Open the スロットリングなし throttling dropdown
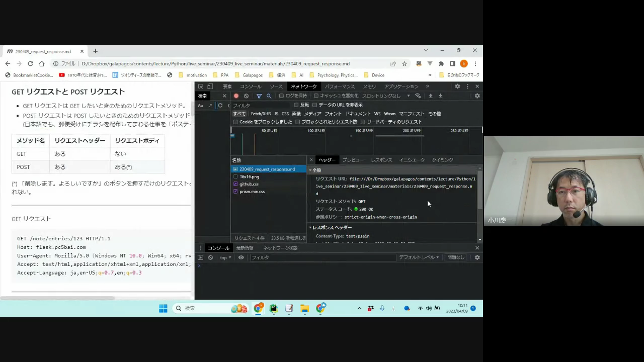 tap(385, 96)
